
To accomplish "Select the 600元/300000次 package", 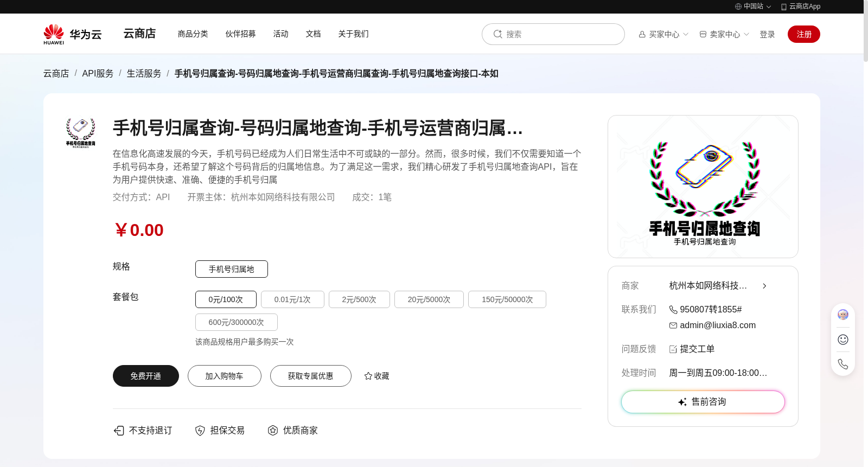I will coord(237,322).
